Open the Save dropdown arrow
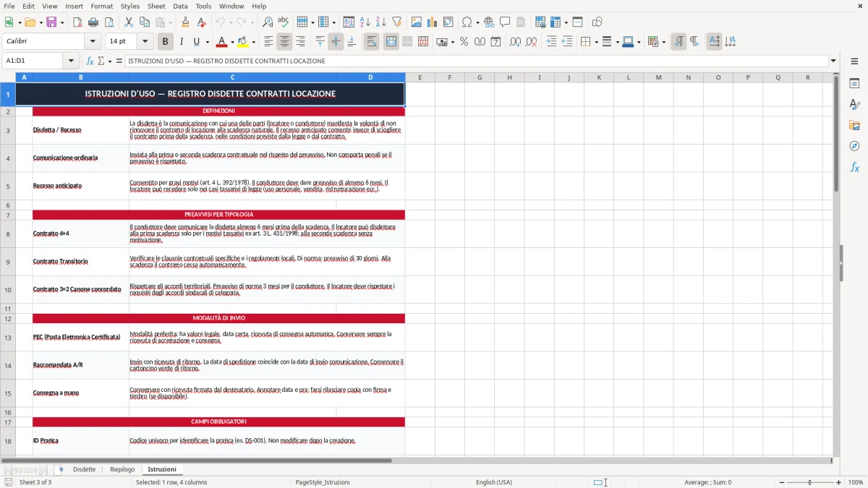The width and height of the screenshot is (868, 488). click(62, 22)
